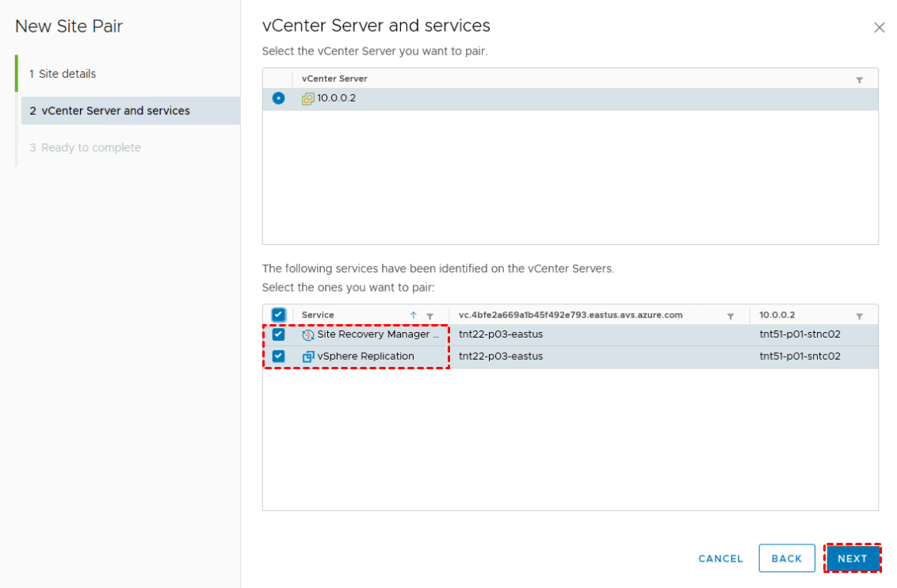Click the BACK button
Viewport: 897px width, 588px height.
pos(787,559)
